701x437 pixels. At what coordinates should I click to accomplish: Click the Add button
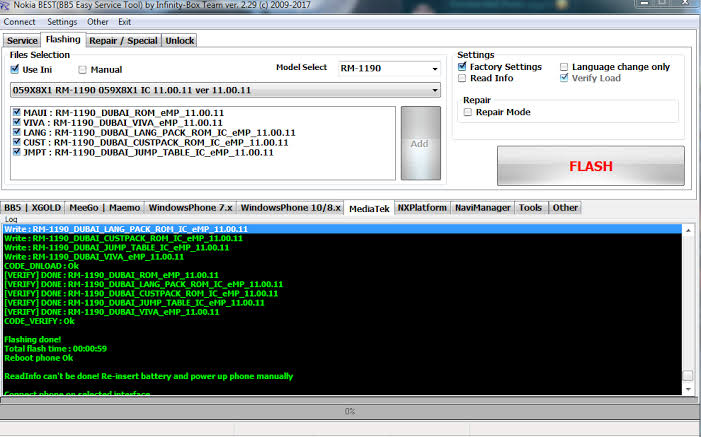click(x=420, y=143)
